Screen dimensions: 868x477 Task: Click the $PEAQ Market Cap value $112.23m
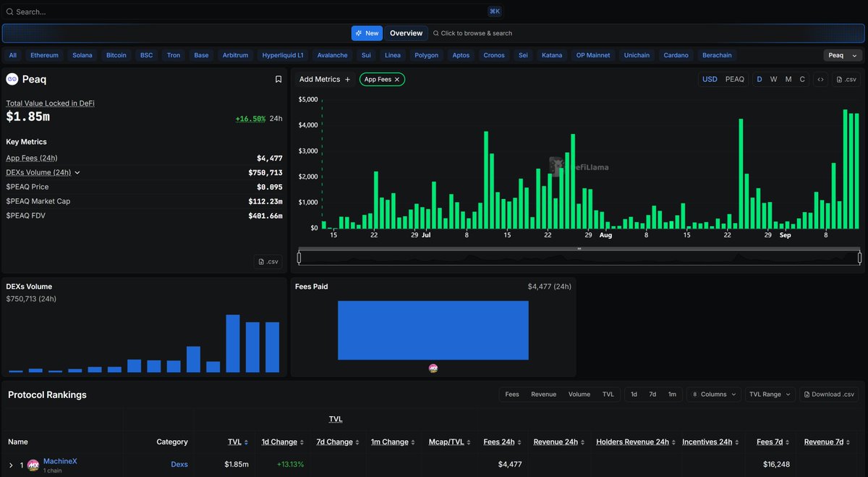click(265, 201)
